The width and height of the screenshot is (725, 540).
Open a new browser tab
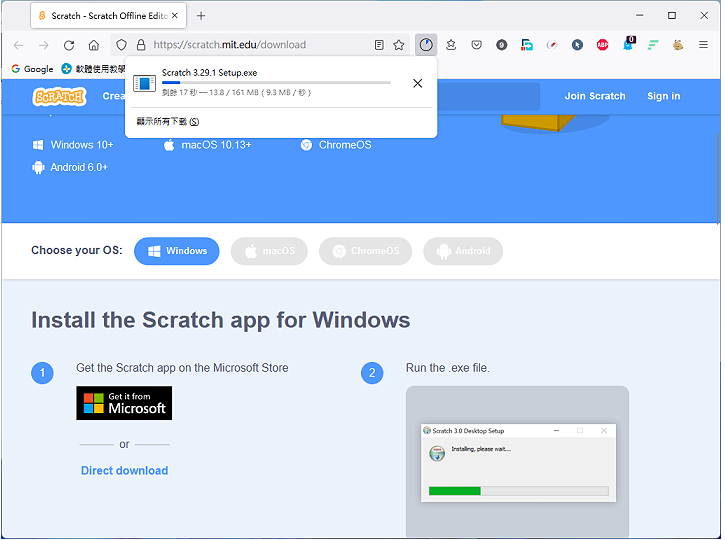click(201, 16)
